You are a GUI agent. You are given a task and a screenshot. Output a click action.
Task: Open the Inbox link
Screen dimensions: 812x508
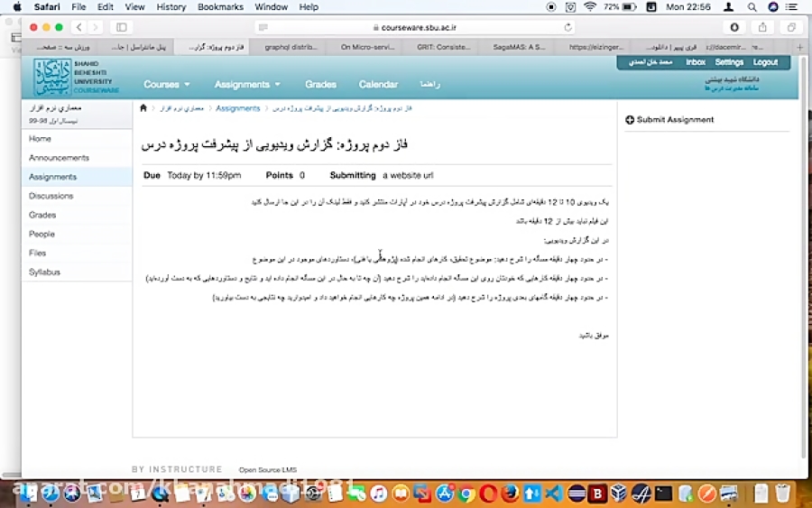[x=696, y=62]
